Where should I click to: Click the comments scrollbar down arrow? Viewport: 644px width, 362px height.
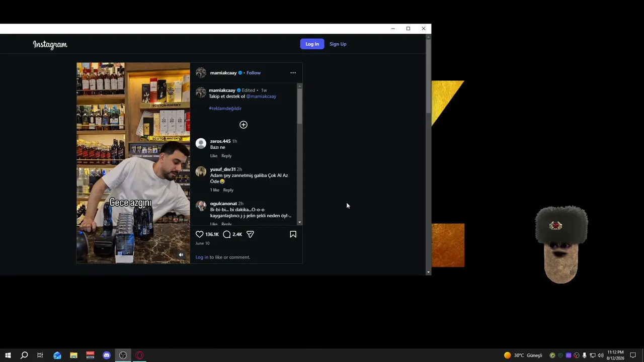click(300, 222)
